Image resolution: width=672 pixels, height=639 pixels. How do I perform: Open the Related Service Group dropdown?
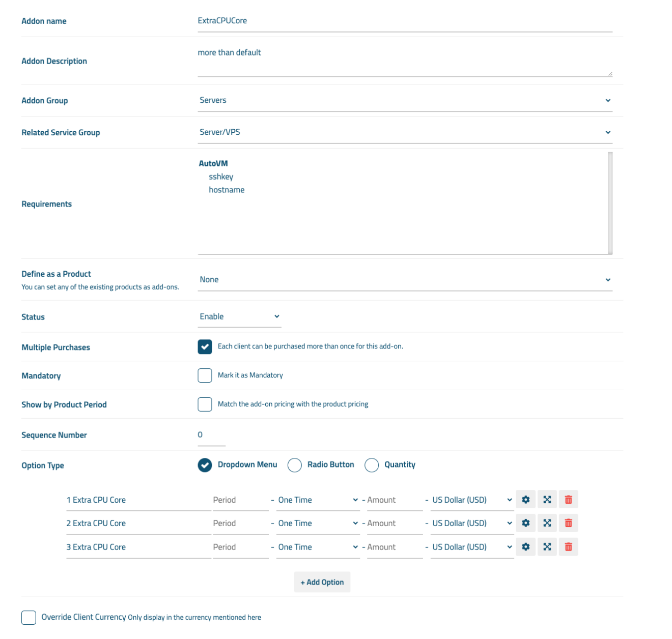pos(405,132)
